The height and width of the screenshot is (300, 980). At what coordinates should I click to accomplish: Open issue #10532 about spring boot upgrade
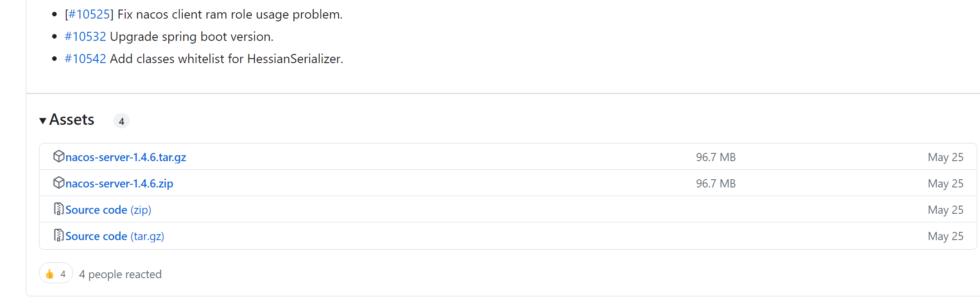point(85,37)
